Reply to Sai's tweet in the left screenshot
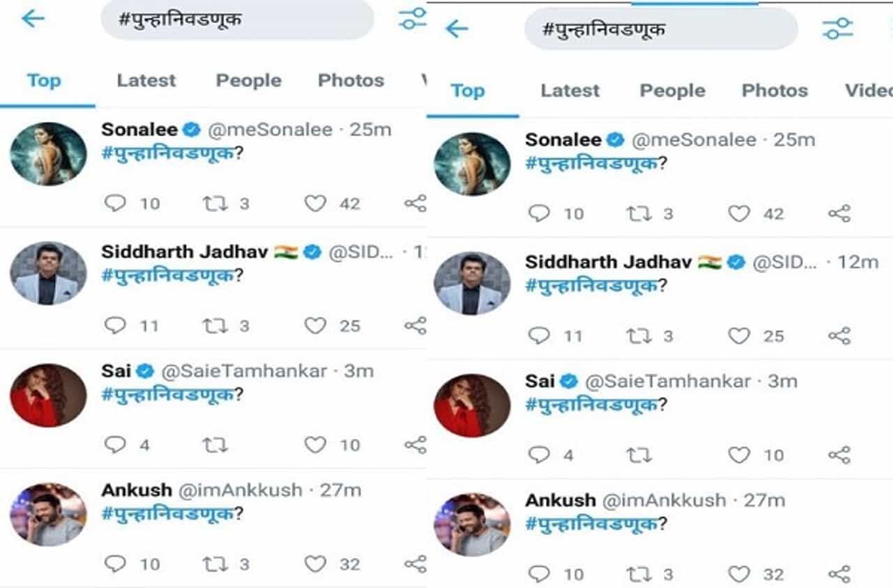The width and height of the screenshot is (893, 588). [115, 444]
